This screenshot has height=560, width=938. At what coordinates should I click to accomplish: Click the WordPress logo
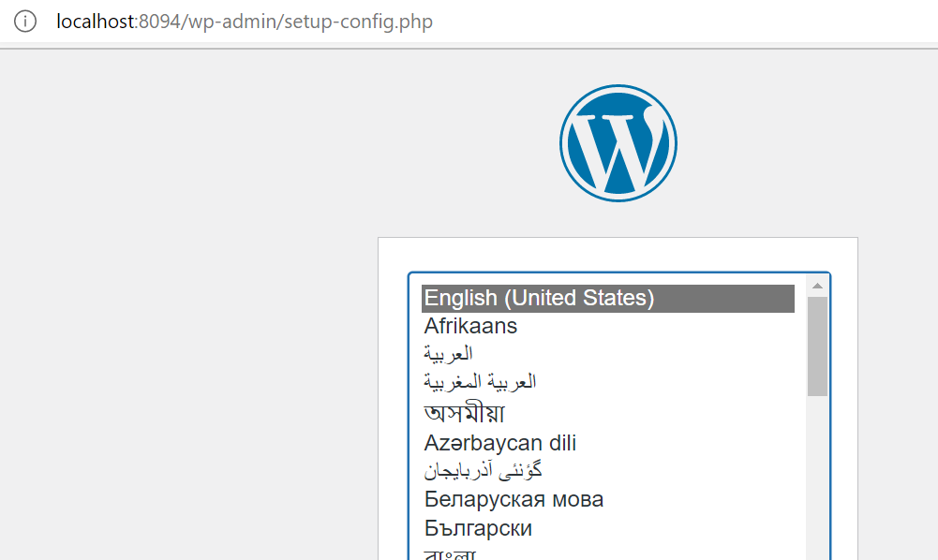click(x=618, y=143)
